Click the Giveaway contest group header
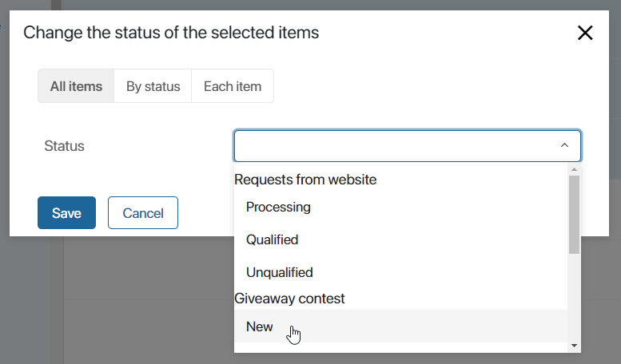 [289, 299]
